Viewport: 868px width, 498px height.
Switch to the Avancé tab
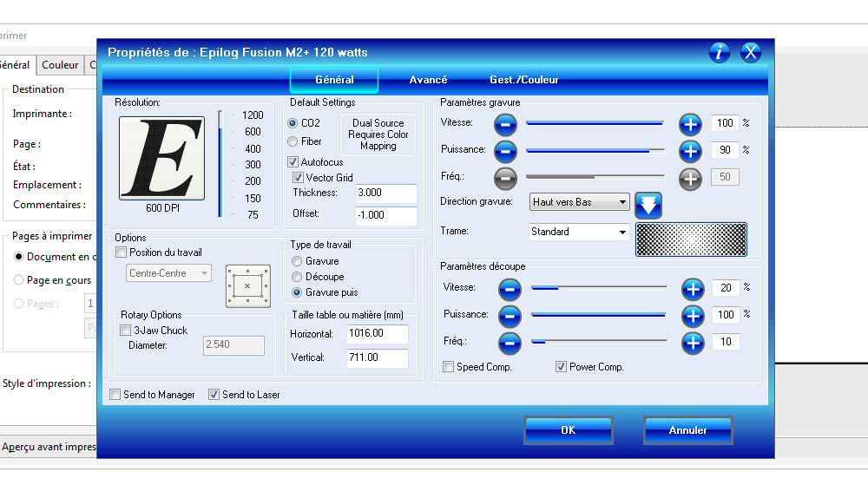point(428,80)
